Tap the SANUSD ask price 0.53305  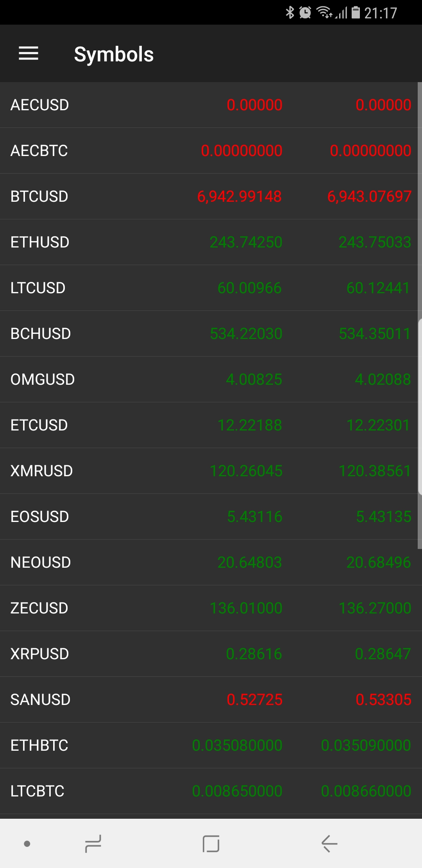click(x=383, y=699)
